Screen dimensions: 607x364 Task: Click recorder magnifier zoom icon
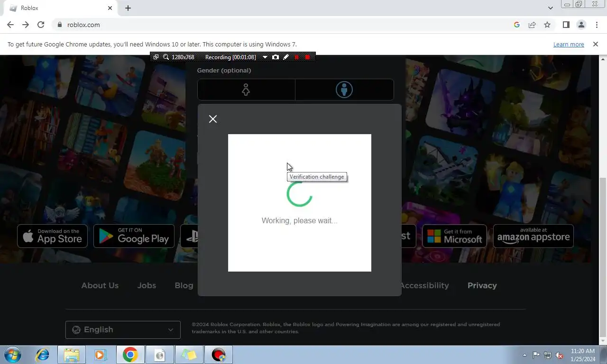(x=166, y=57)
